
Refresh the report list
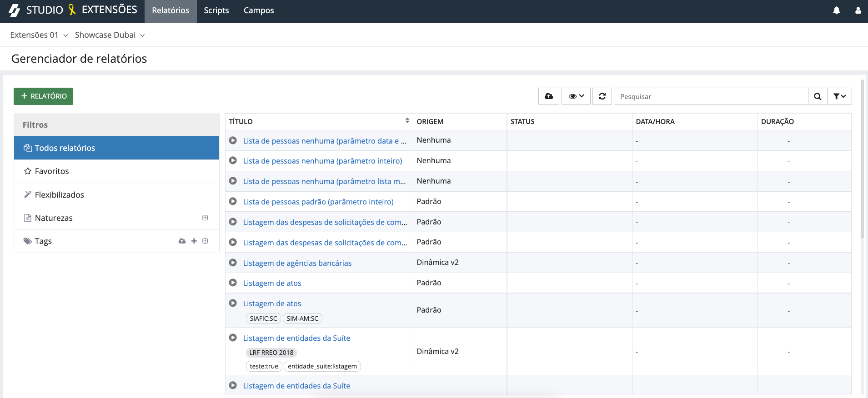click(602, 96)
